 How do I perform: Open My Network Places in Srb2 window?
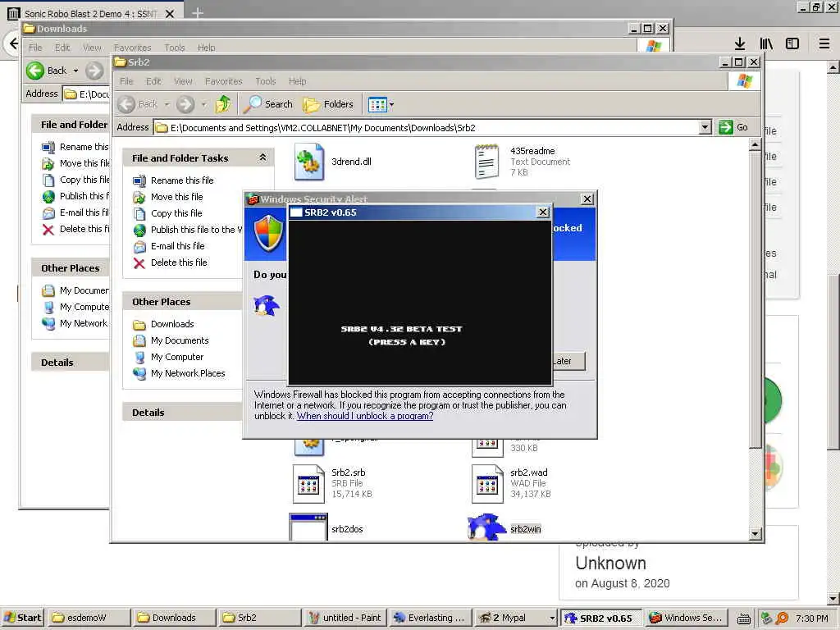click(188, 373)
